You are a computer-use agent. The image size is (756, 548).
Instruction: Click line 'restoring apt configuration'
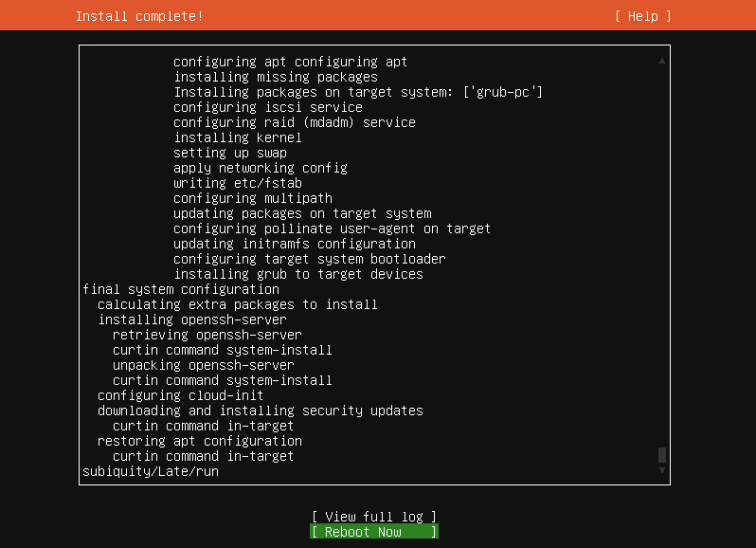200,441
